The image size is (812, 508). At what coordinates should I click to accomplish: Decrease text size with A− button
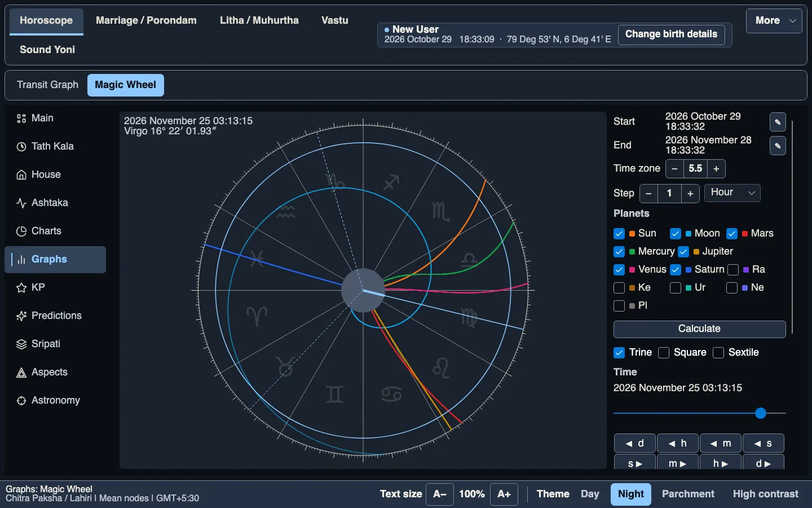pos(440,494)
